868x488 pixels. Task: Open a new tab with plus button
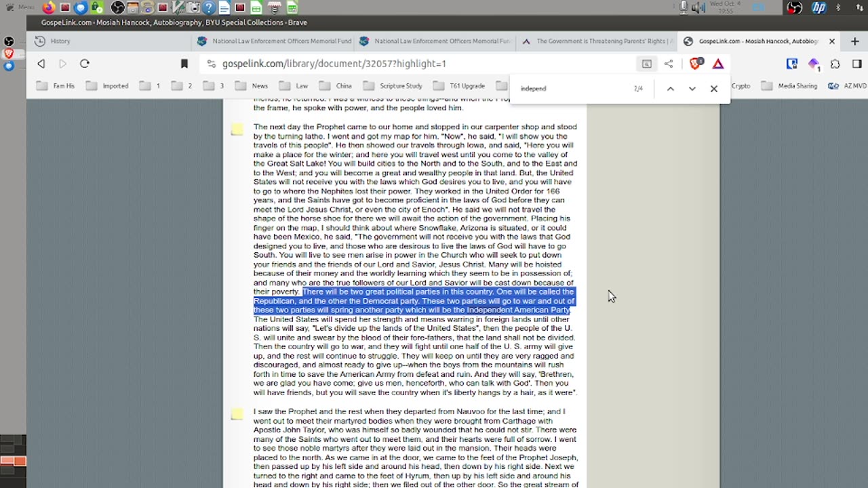[x=854, y=41]
